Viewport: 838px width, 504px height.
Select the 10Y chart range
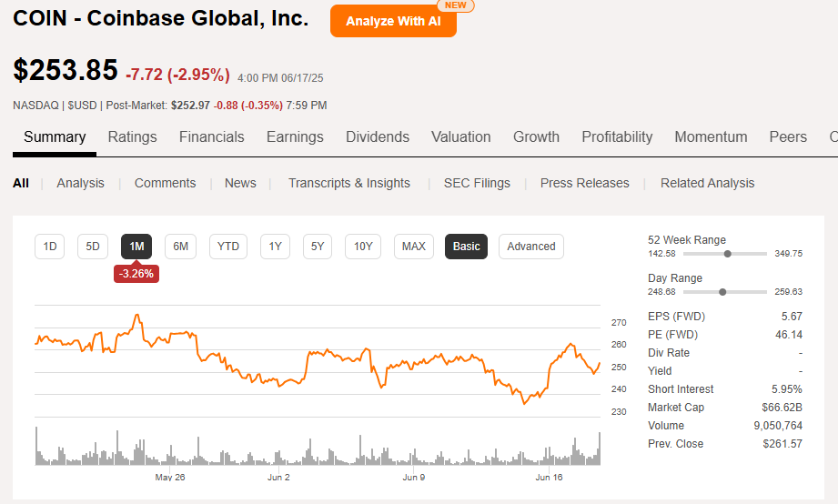point(363,247)
